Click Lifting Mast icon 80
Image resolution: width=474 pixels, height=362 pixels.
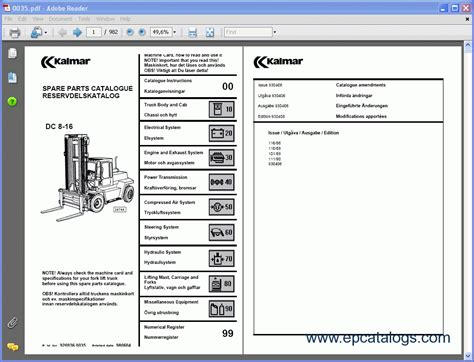(x=222, y=284)
